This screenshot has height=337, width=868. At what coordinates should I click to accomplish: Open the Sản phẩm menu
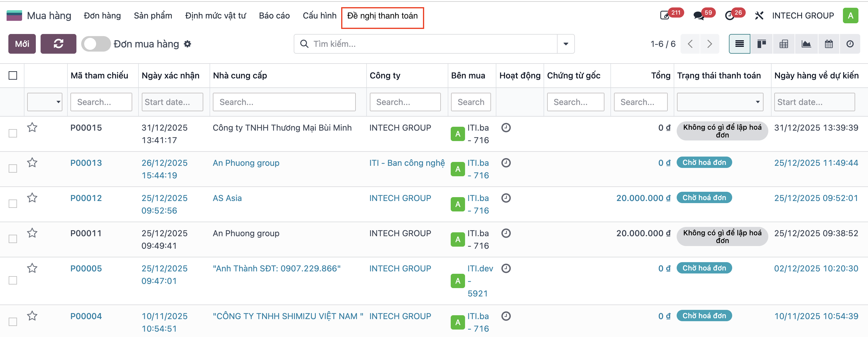[x=153, y=16]
